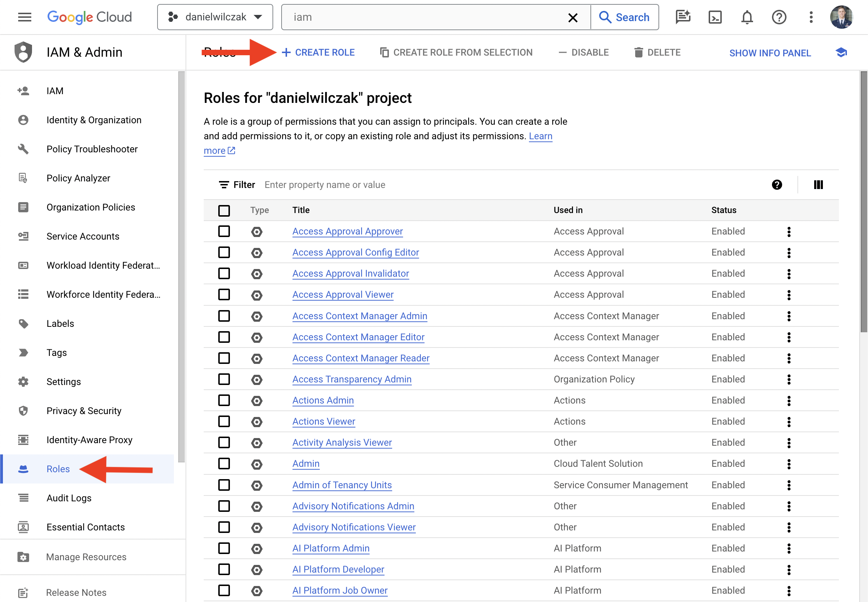Open the learning tutorial graduation cap icon
868x602 pixels.
(x=841, y=52)
